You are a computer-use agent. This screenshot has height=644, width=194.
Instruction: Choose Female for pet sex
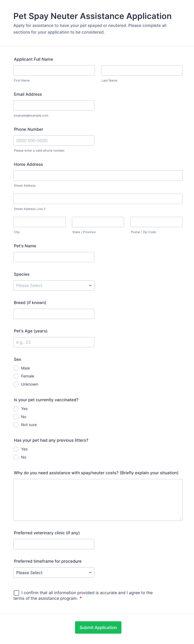click(x=16, y=376)
